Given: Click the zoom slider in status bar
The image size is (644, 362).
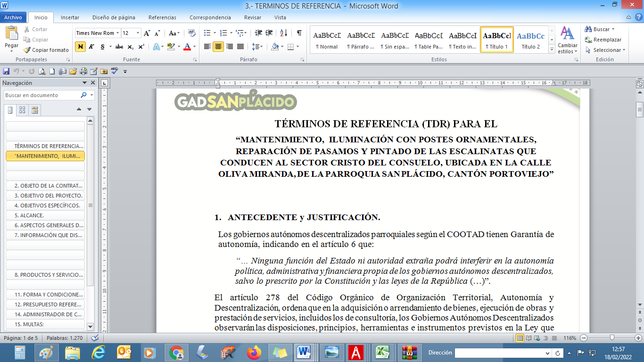Looking at the screenshot, I should (x=611, y=338).
